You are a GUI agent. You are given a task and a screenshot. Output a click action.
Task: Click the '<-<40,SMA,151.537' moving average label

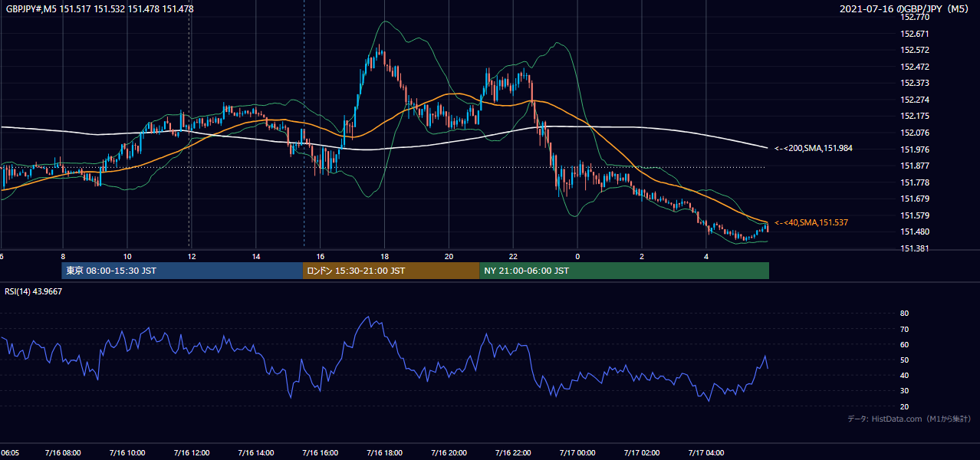[x=811, y=222]
